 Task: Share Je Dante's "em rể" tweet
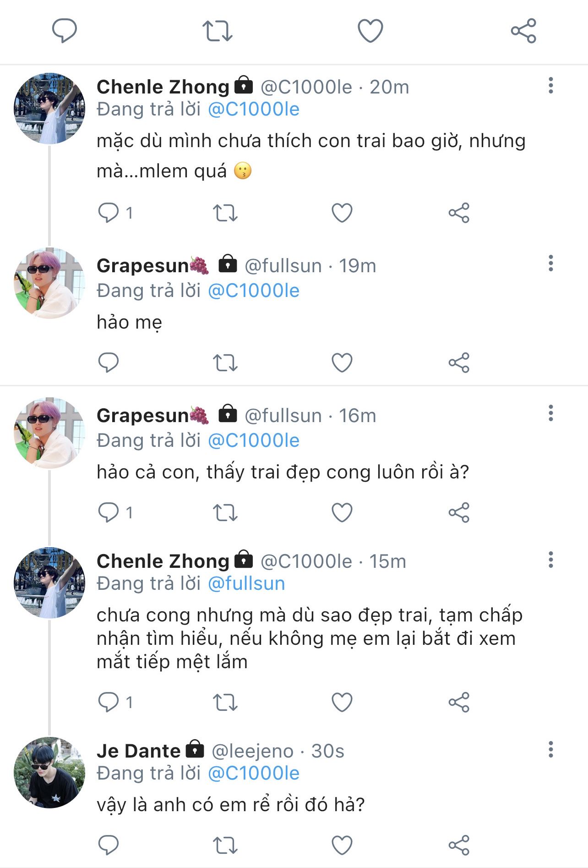459,845
